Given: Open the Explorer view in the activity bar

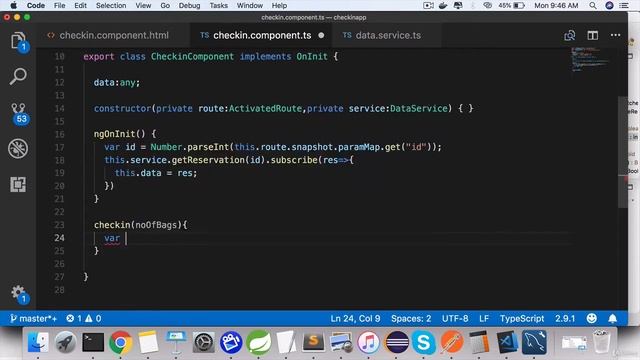Looking at the screenshot, I should [x=18, y=41].
